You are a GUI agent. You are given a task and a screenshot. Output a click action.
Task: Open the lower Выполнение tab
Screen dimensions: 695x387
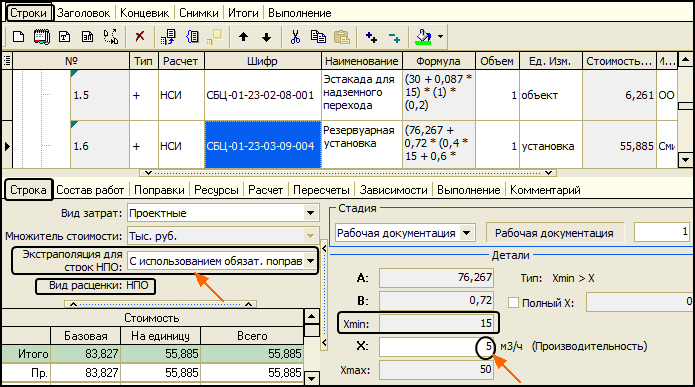click(x=469, y=190)
